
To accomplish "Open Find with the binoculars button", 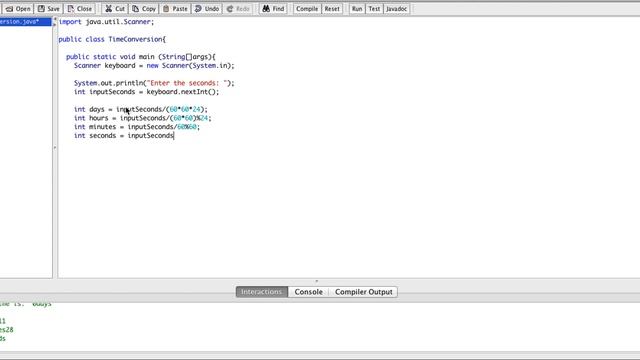I will 273,9.
